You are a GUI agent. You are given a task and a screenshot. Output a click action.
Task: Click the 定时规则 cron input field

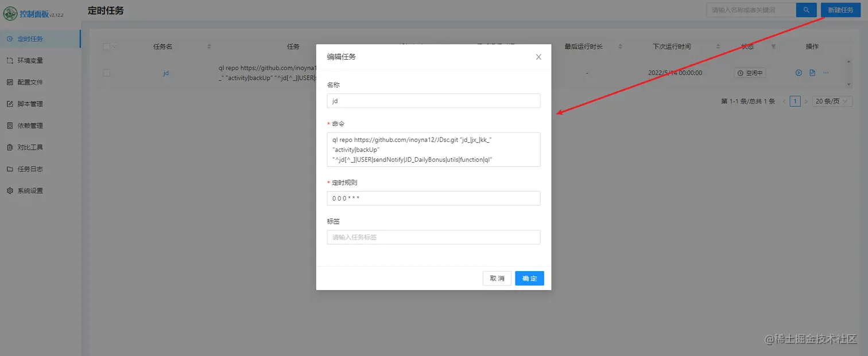tap(433, 198)
